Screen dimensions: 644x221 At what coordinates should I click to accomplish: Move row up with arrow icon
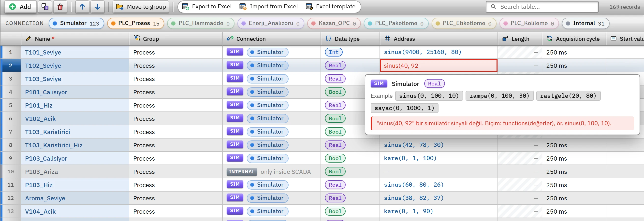[82, 7]
